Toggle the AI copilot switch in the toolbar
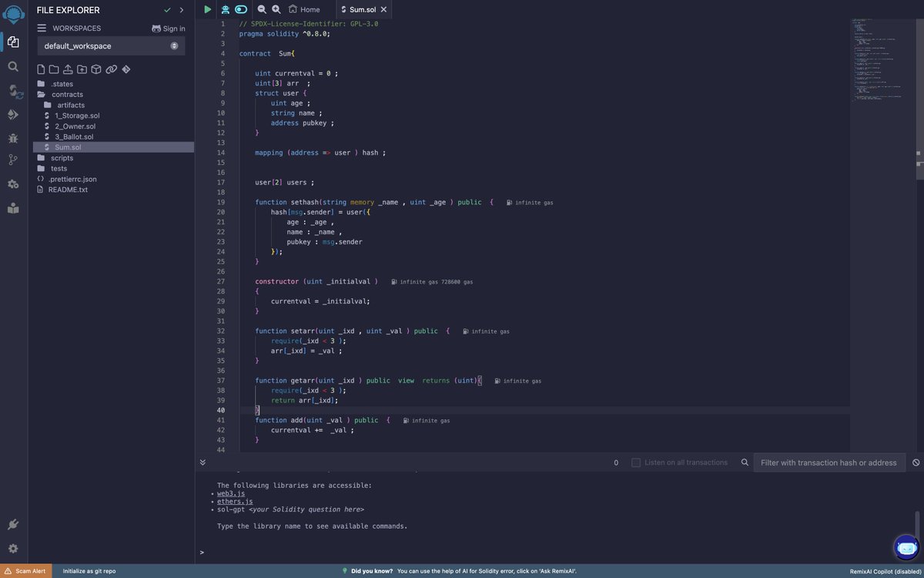 coord(241,9)
